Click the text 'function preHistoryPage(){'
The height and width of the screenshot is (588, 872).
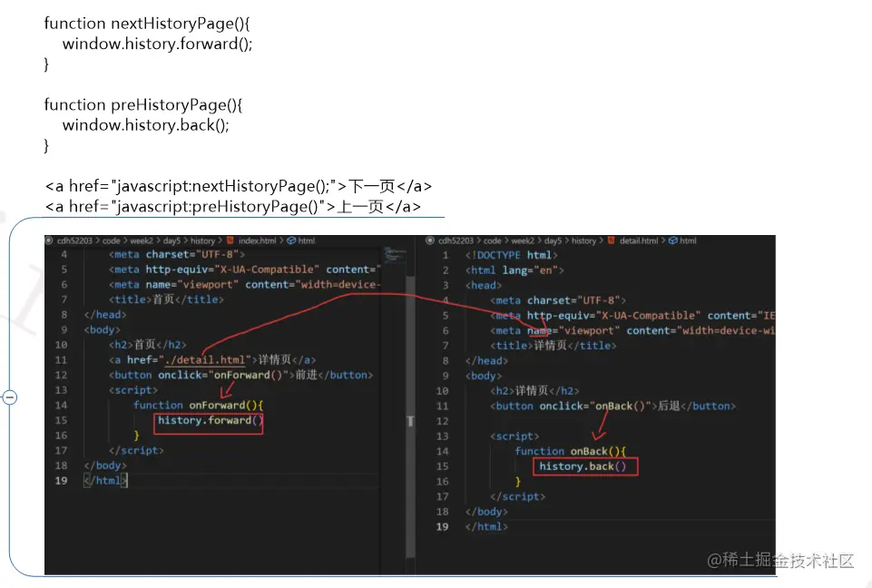pos(143,104)
